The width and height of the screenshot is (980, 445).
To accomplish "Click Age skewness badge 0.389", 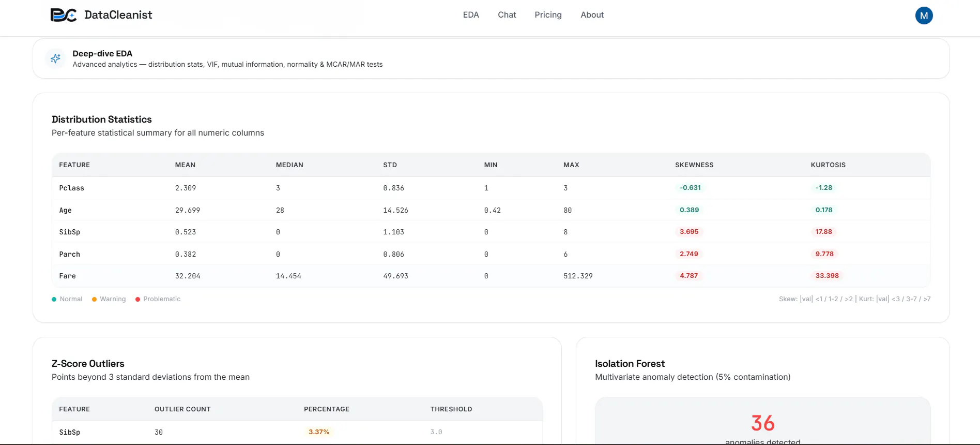I will coord(689,210).
